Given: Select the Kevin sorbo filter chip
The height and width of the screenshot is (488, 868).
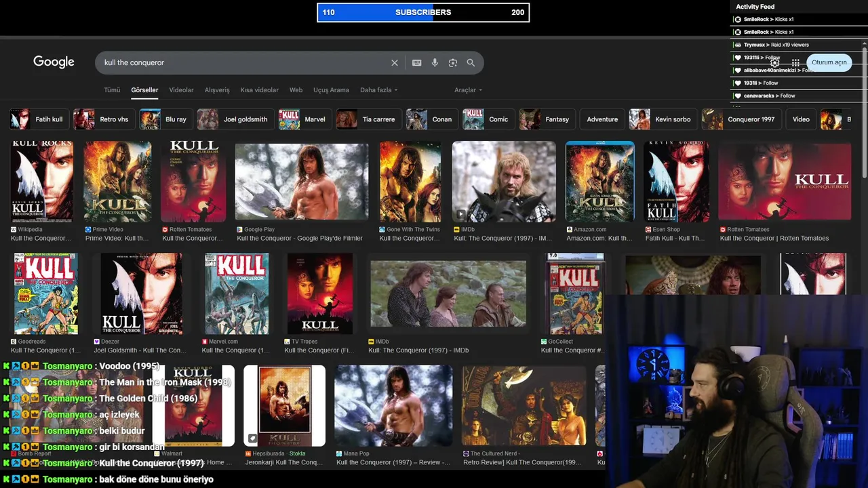Looking at the screenshot, I should tap(662, 119).
